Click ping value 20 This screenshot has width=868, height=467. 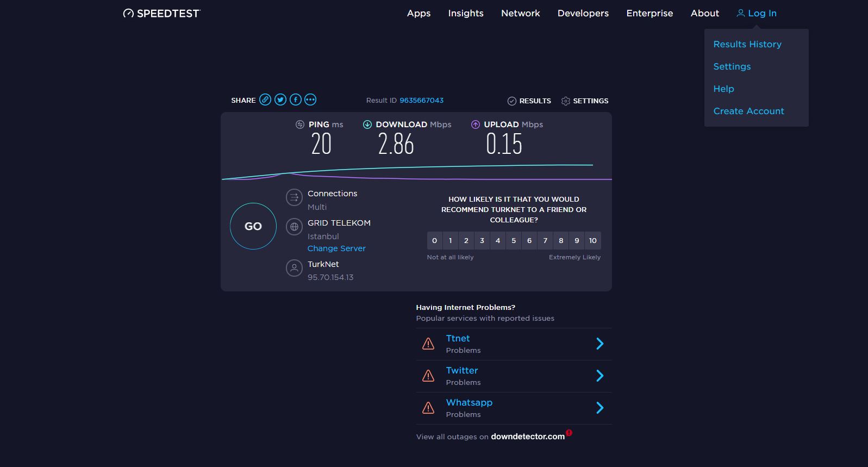coord(321,144)
